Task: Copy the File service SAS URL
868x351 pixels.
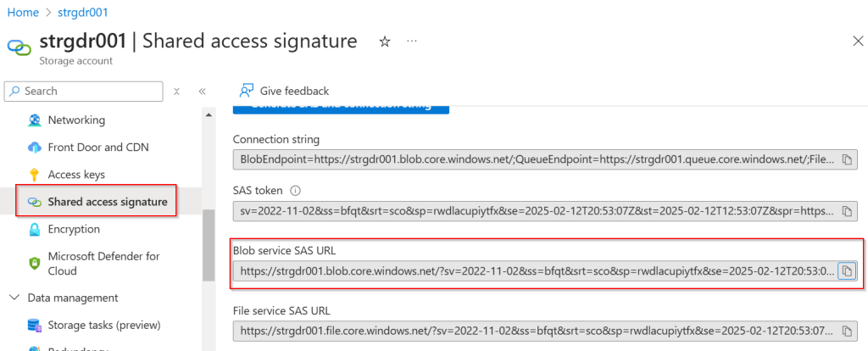Action: pyautogui.click(x=846, y=331)
